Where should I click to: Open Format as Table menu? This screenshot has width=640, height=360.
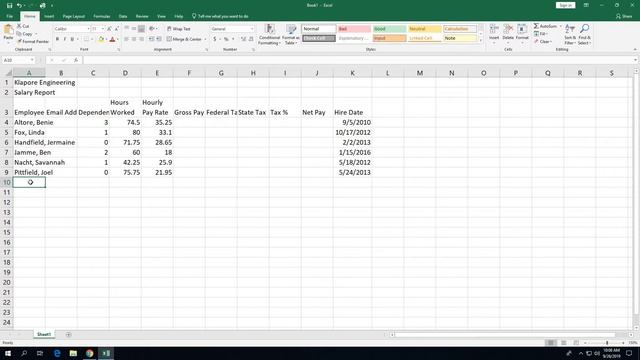tap(291, 34)
